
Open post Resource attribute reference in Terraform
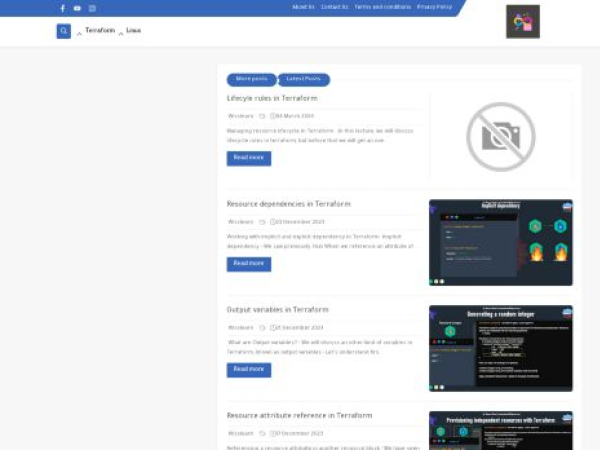click(300, 416)
